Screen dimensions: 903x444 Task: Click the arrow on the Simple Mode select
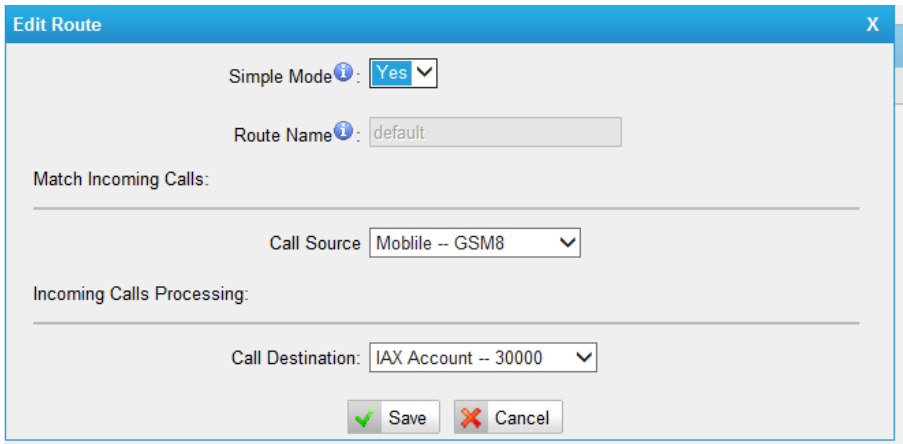(x=425, y=73)
